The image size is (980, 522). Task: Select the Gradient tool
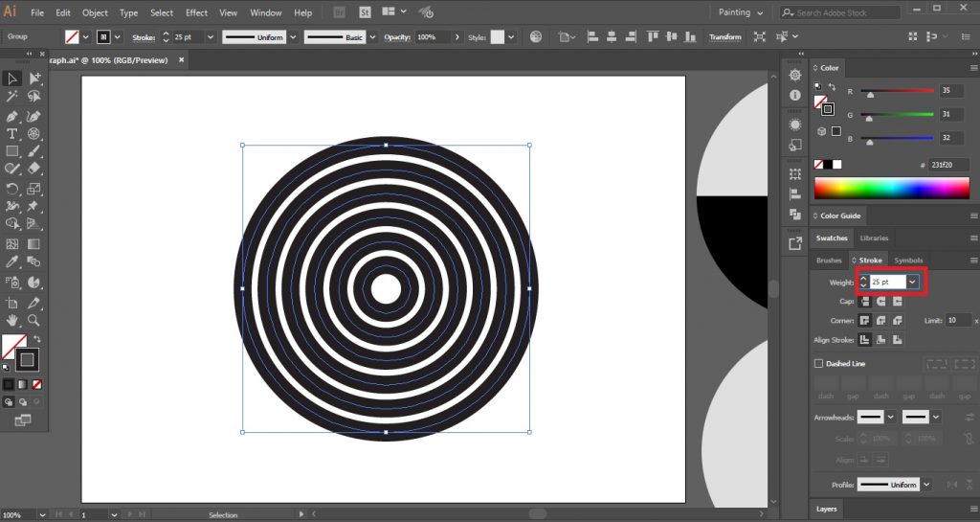(34, 244)
